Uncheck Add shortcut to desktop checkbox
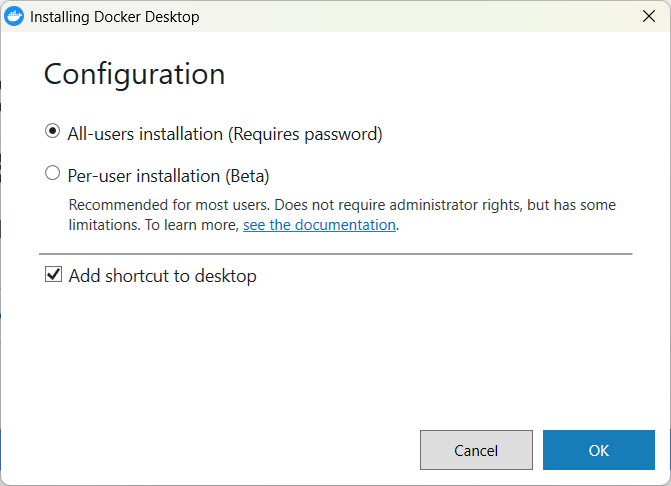The image size is (671, 486). click(x=53, y=274)
